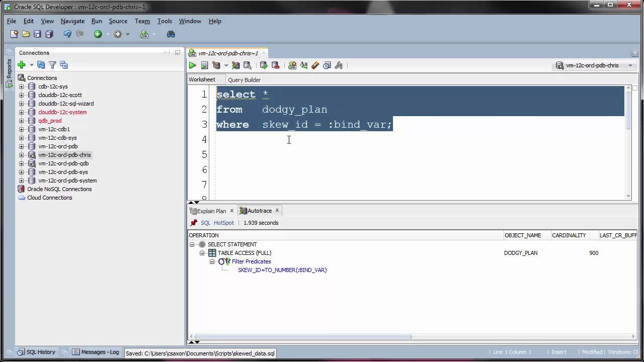This screenshot has height=362, width=644.
Task: Open the File menu
Action: (12, 21)
